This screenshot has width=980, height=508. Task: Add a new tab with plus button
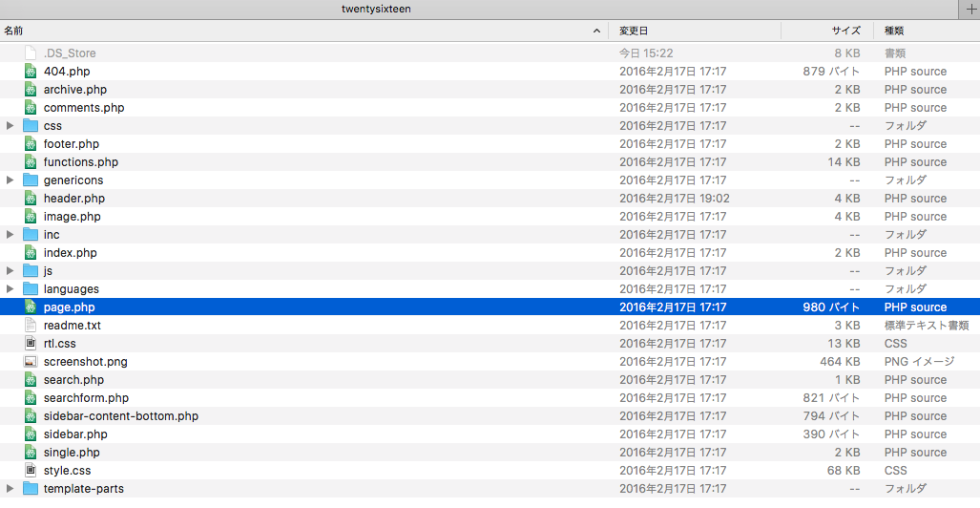click(970, 9)
